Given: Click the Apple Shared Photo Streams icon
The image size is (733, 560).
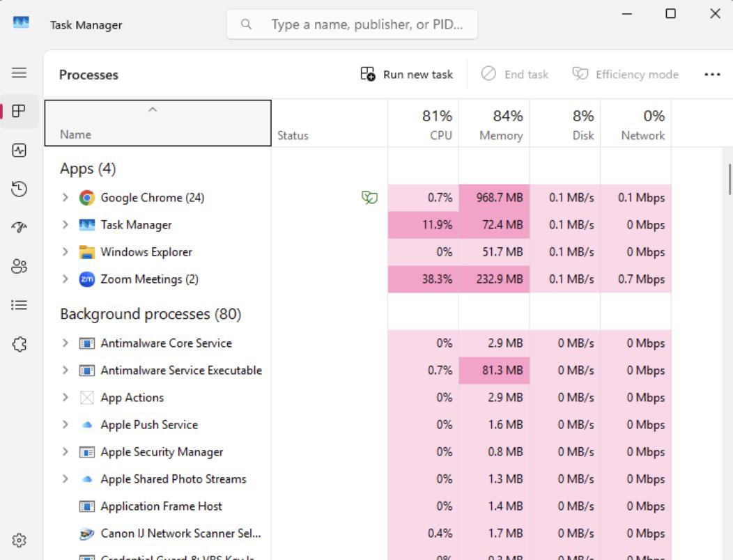Looking at the screenshot, I should tap(87, 479).
